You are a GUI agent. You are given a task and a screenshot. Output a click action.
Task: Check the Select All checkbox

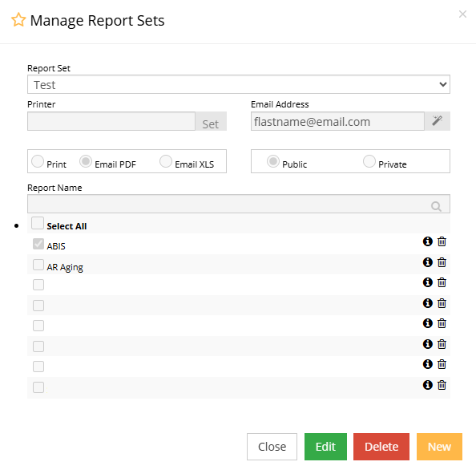(x=38, y=223)
